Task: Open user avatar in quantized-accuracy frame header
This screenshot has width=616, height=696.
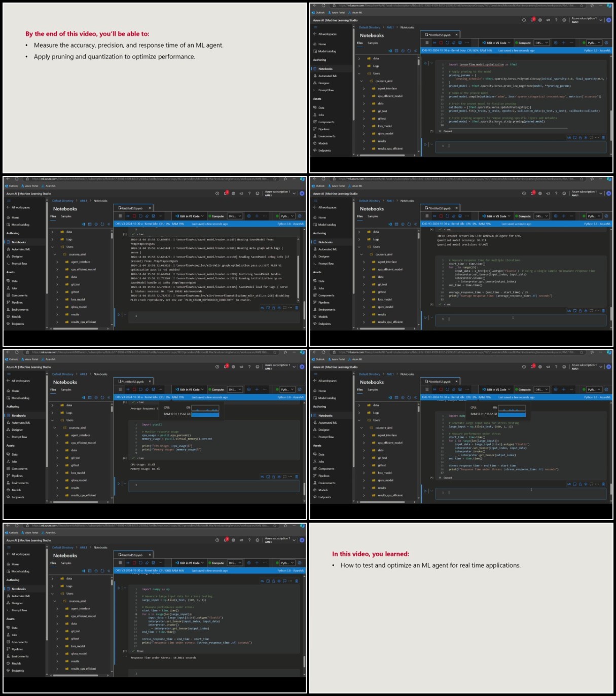Action: click(609, 193)
